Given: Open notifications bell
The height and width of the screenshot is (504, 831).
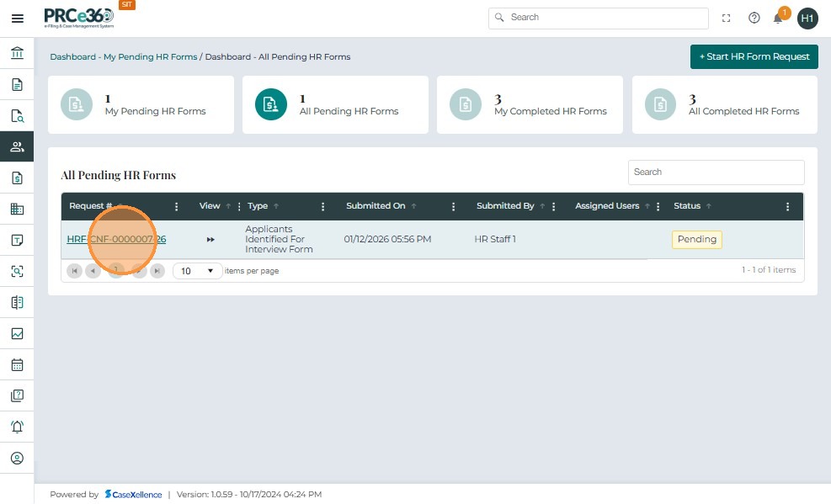Looking at the screenshot, I should [x=777, y=19].
